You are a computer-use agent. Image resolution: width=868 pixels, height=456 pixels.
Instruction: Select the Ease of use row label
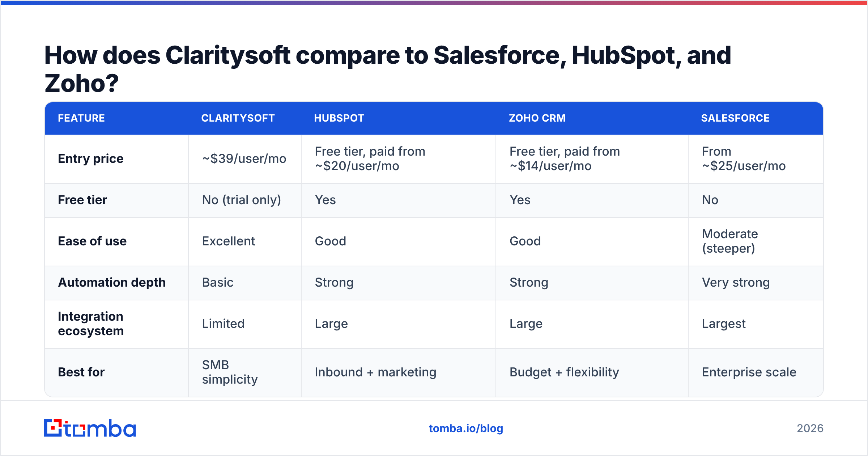point(92,241)
